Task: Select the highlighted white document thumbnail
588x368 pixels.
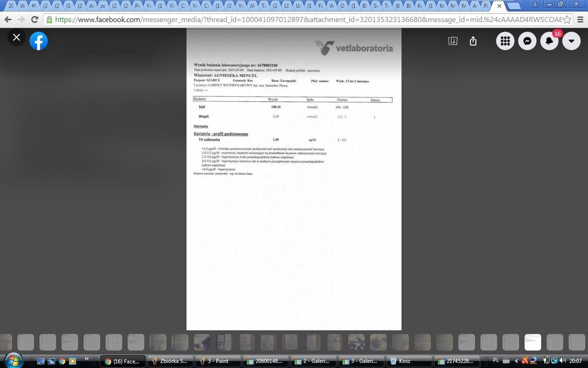Action: (x=533, y=342)
